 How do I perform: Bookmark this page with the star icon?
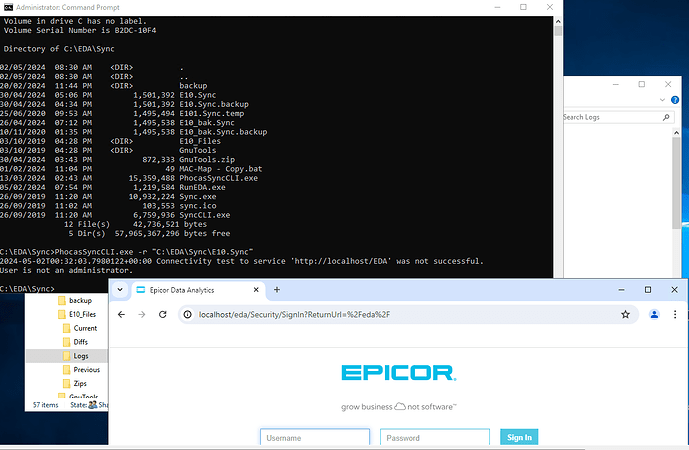coord(625,315)
